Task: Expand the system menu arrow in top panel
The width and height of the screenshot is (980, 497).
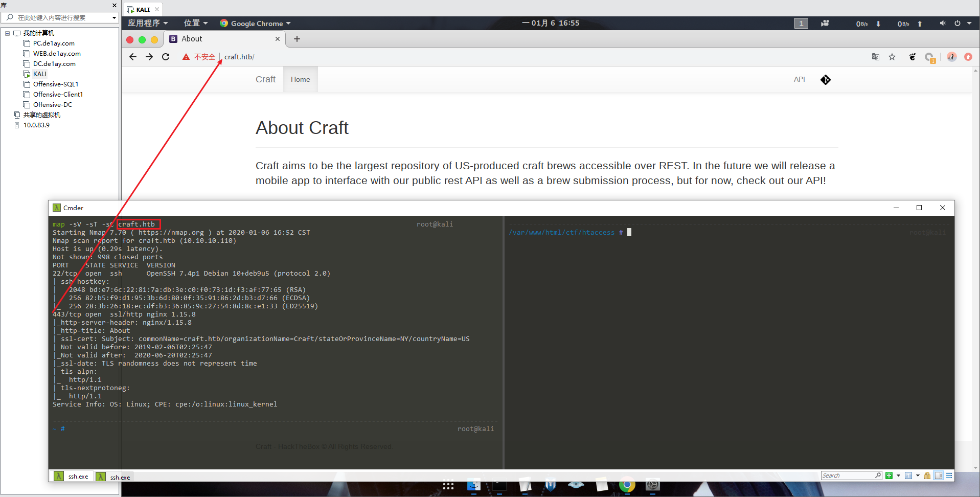Action: pyautogui.click(x=969, y=24)
